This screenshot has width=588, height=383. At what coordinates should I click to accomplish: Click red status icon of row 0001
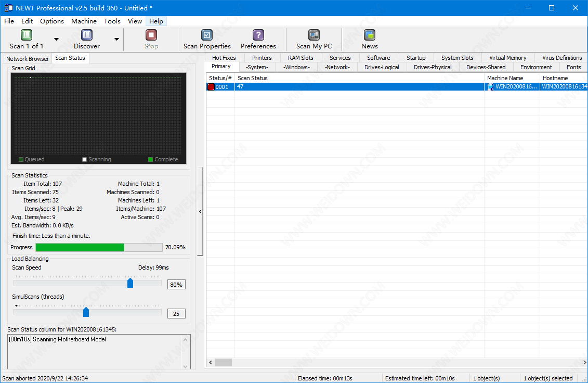point(211,87)
